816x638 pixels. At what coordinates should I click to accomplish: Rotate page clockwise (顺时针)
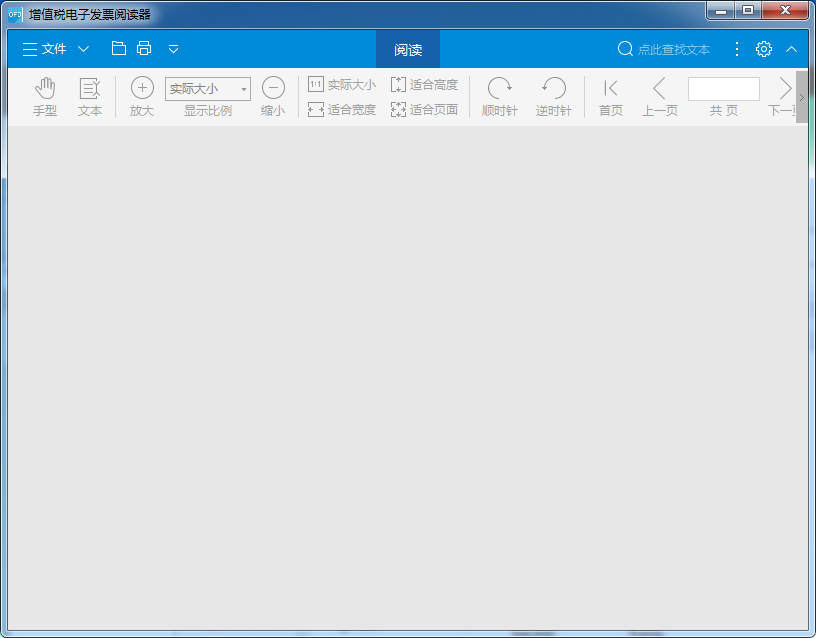(x=500, y=96)
